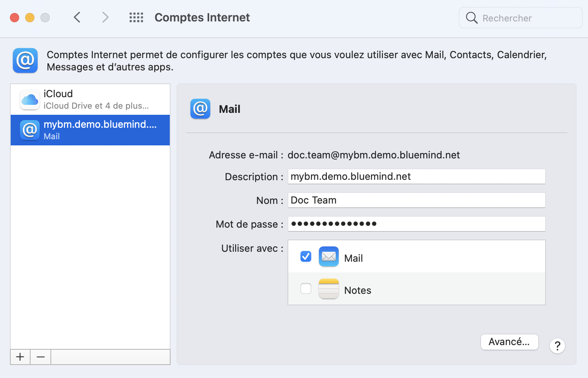
Task: Click the large Internet Accounts @ icon
Action: (25, 60)
